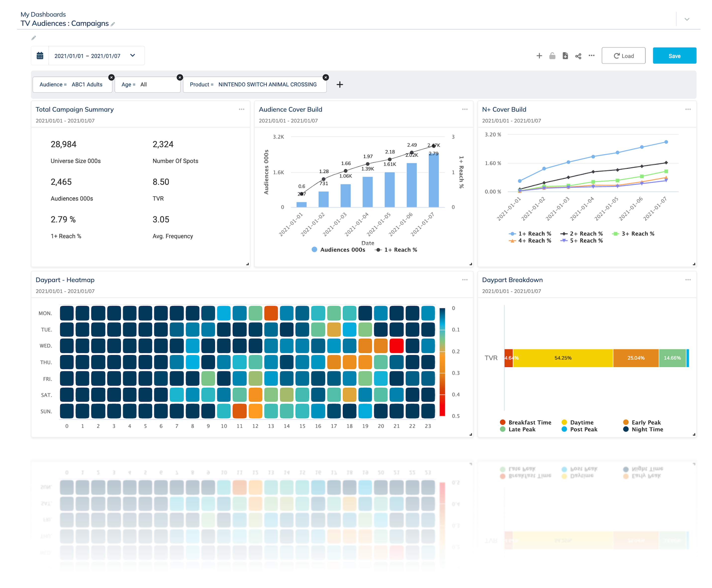Click the unlock padlock icon
The width and height of the screenshot is (712, 588).
coord(552,55)
